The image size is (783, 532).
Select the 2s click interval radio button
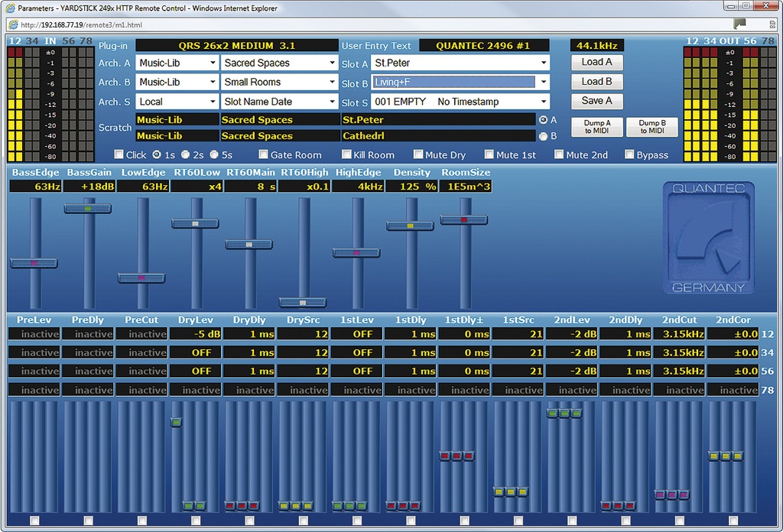[185, 154]
